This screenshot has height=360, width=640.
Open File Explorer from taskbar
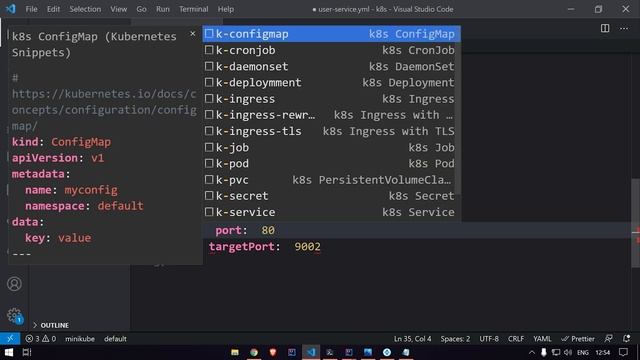point(235,352)
